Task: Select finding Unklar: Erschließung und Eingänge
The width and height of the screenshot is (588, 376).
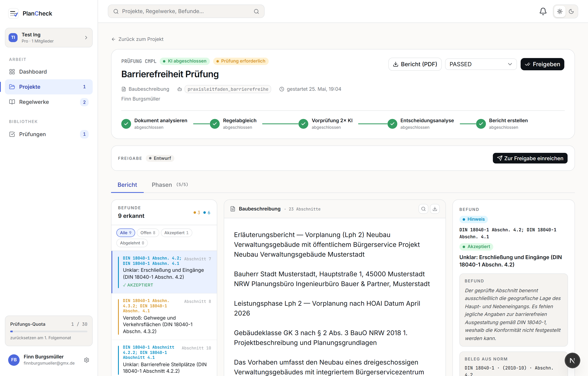Action: 164,272
